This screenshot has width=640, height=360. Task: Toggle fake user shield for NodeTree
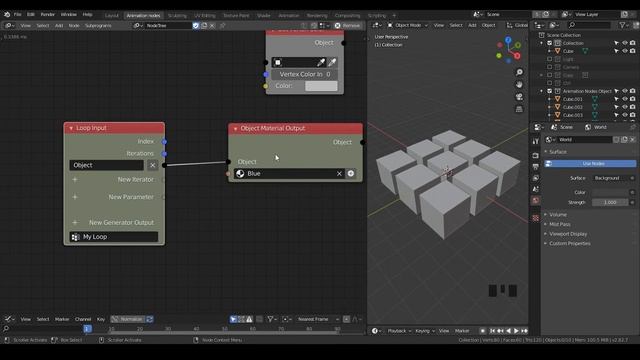[196, 26]
